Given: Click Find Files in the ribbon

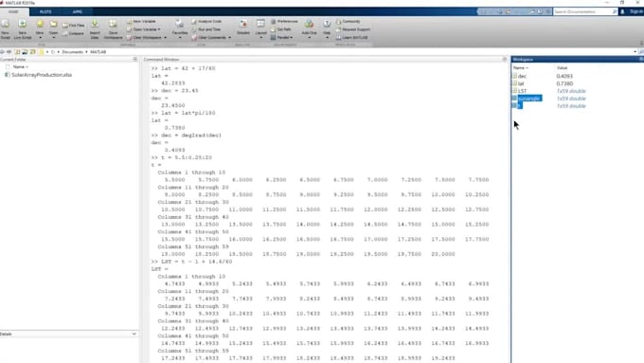Looking at the screenshot, I should coord(74,26).
